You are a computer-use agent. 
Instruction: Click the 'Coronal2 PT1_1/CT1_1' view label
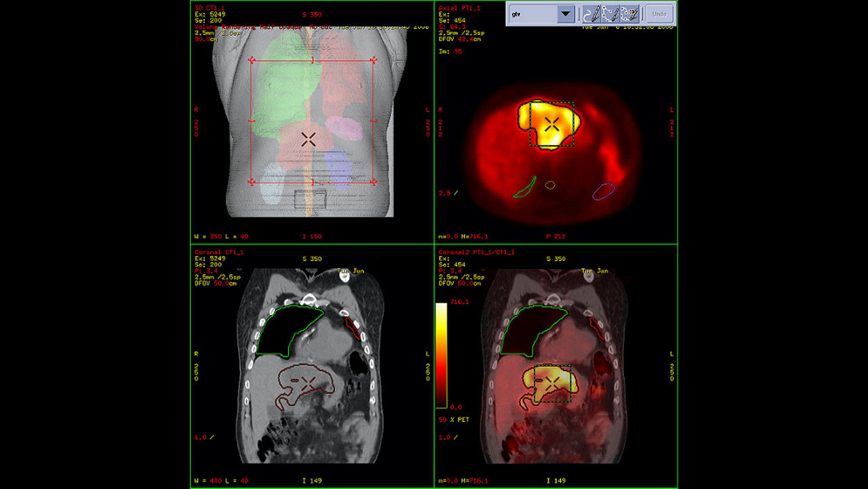(x=476, y=252)
